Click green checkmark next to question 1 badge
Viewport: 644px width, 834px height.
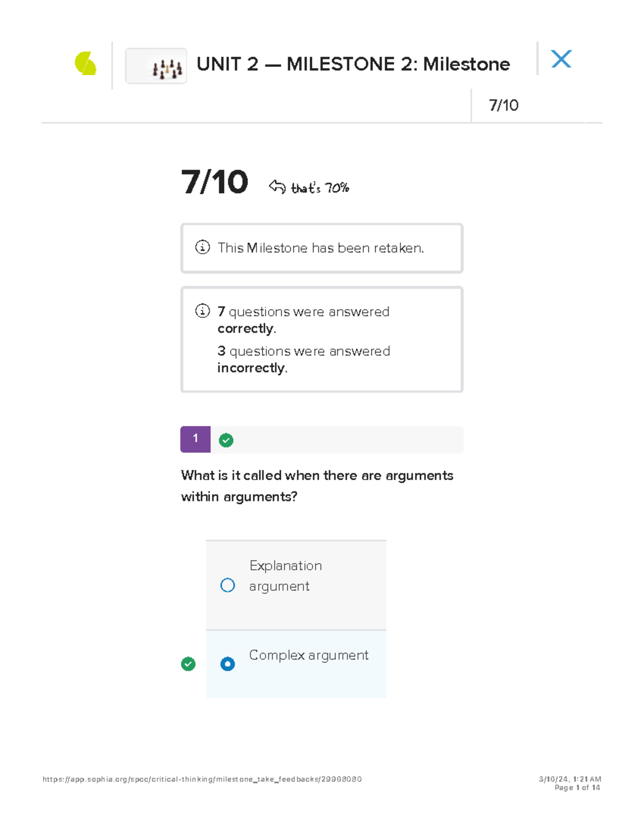[x=226, y=440]
